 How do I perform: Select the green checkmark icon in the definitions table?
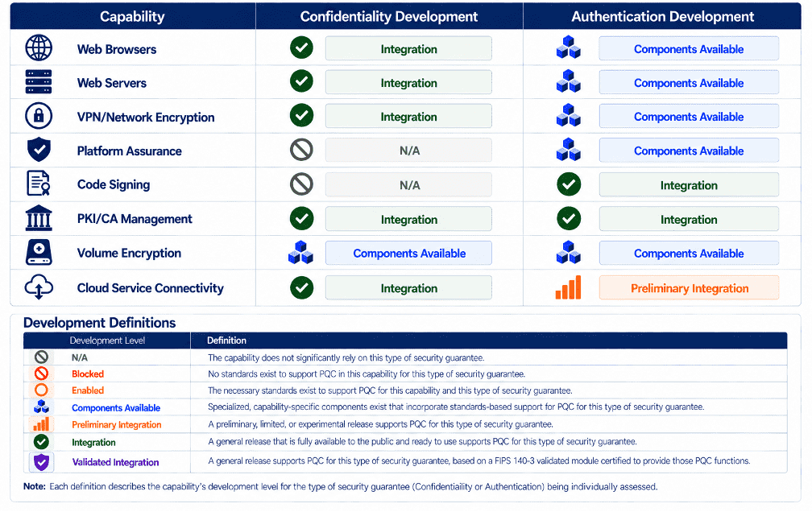click(41, 442)
